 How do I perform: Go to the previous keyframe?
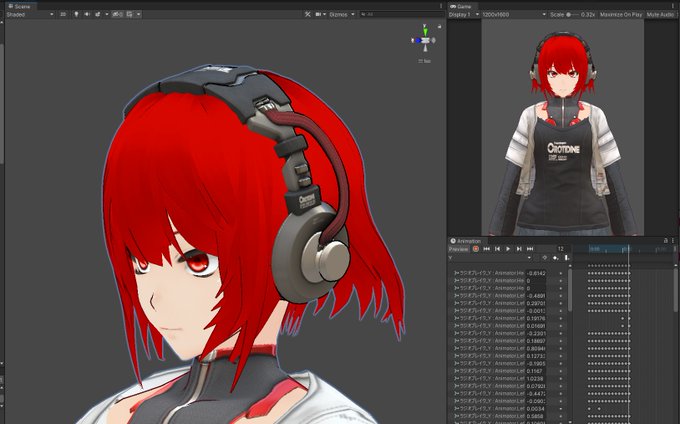point(497,249)
